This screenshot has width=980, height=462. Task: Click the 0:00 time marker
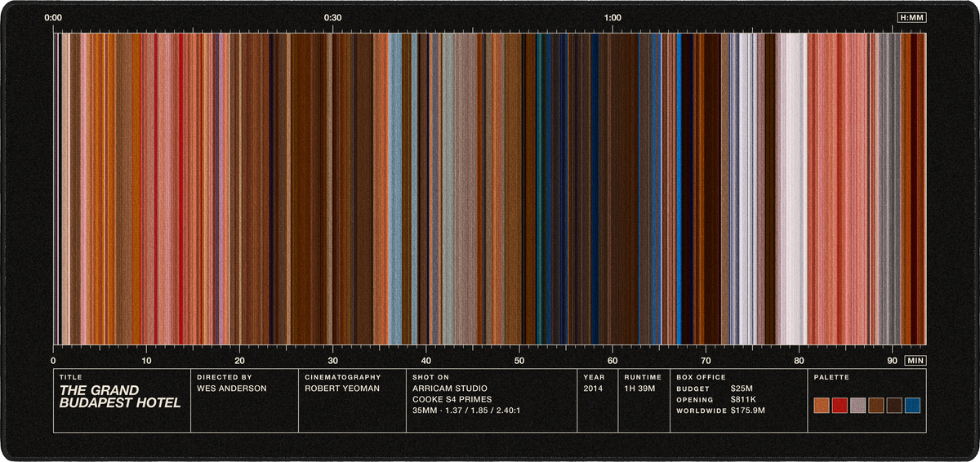point(53,17)
